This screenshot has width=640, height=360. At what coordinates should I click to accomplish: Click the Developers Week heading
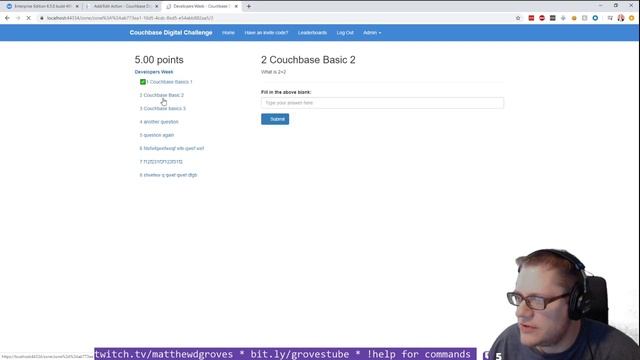click(x=154, y=72)
